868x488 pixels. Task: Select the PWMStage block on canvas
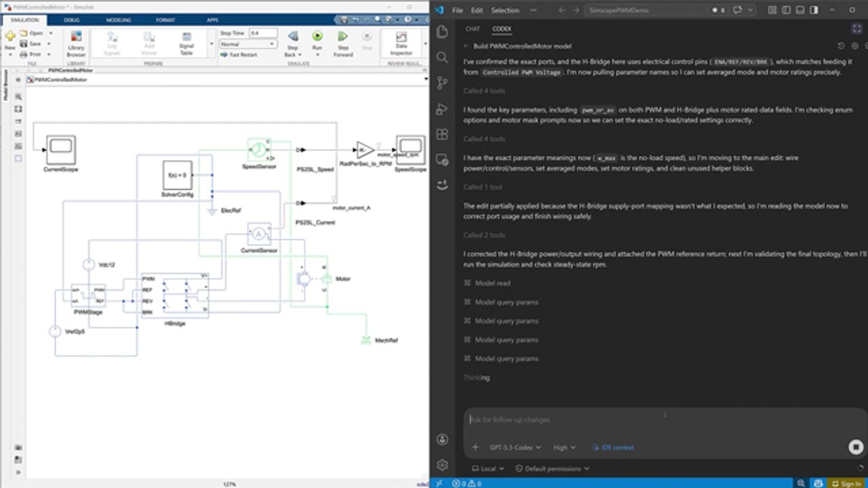coord(90,296)
